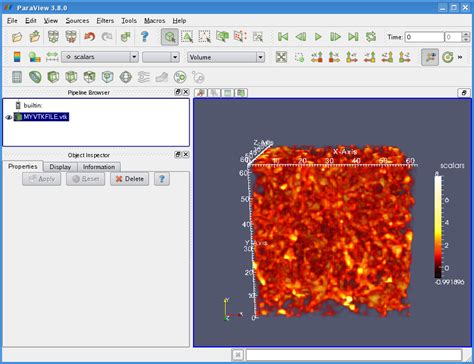Apply the Group Datasets filter
474x364 pixels.
pyautogui.click(x=180, y=77)
